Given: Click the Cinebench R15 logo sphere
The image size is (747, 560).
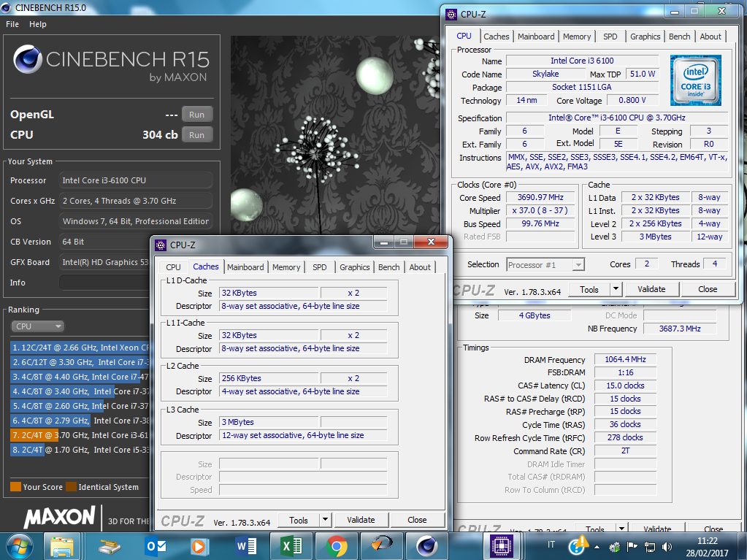Looking at the screenshot, I should coord(28,60).
